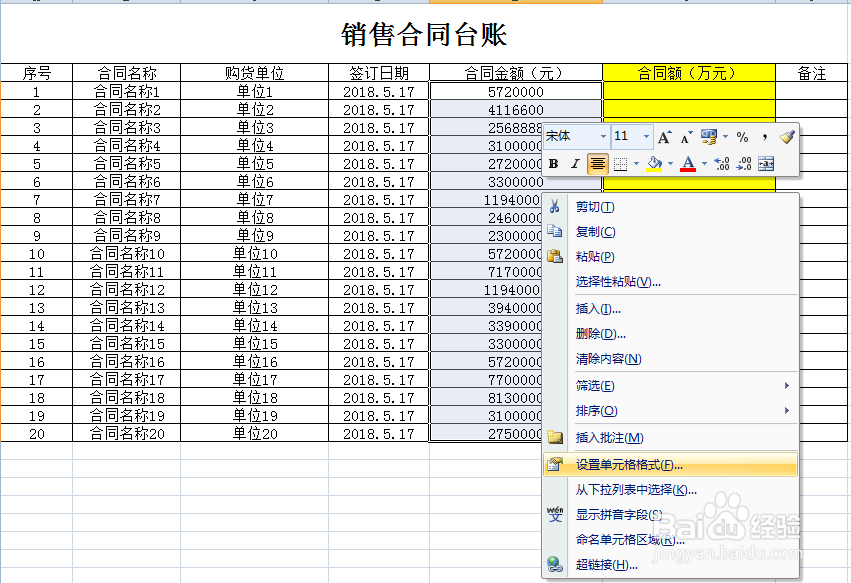
Task: Expand fill color dropdown arrow
Action: point(671,164)
